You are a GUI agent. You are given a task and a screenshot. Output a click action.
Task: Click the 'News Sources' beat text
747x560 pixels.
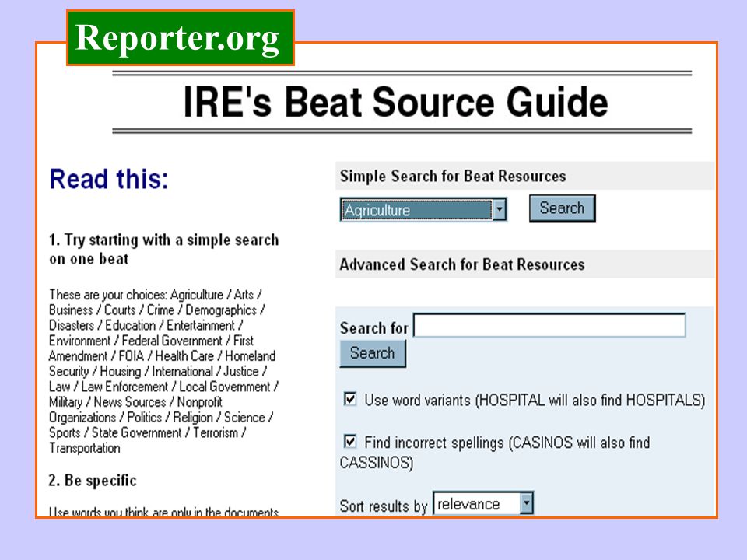tap(130, 402)
